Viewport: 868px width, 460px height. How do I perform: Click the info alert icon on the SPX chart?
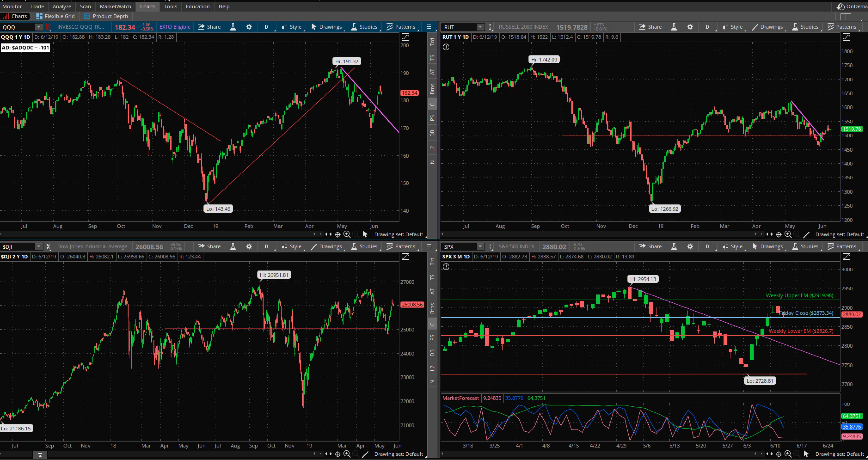coord(446,267)
